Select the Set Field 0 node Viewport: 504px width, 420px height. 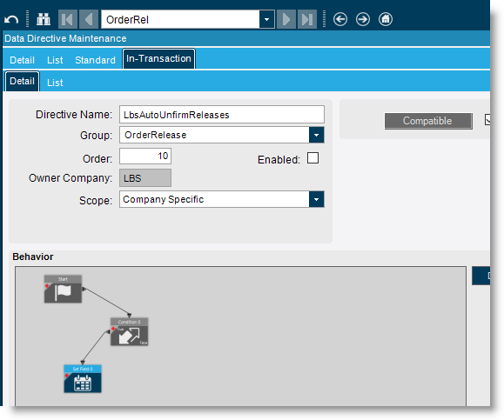coord(83,378)
